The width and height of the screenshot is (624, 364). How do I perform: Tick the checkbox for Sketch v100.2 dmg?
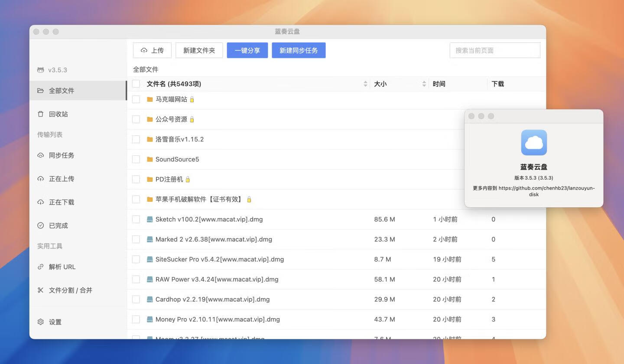[136, 219]
